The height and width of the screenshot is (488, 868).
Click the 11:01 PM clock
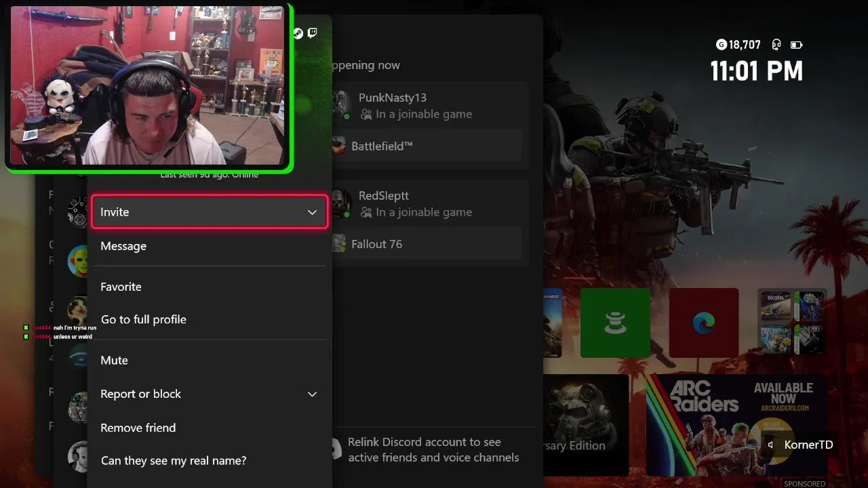757,71
